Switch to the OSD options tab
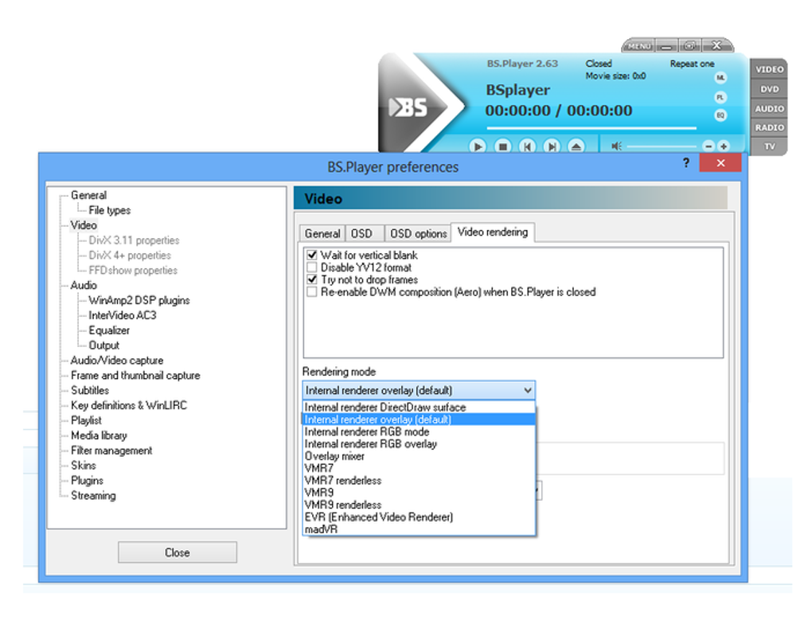The width and height of the screenshot is (812, 644). pos(419,234)
